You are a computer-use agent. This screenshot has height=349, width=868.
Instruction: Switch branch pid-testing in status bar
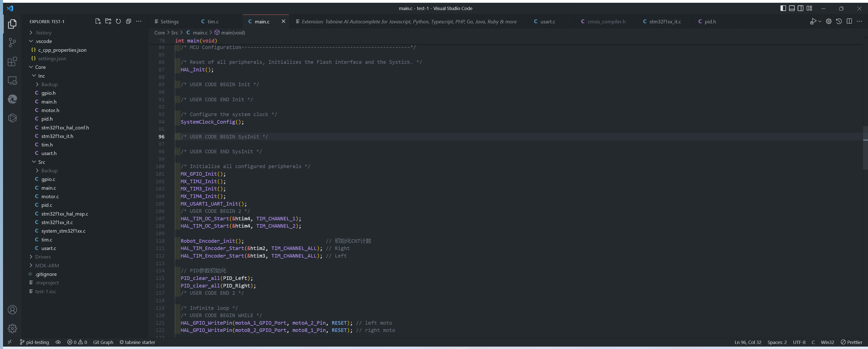point(34,342)
